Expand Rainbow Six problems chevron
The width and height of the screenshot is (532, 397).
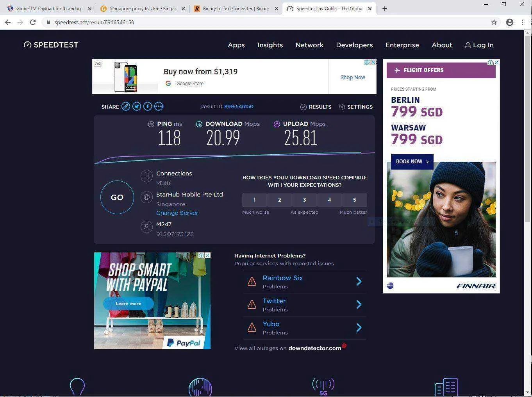point(359,281)
